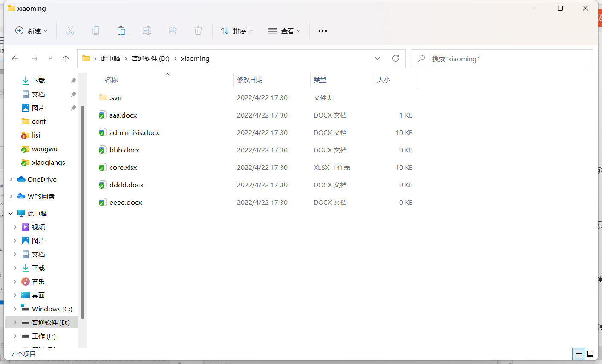Click the Copy icon in toolbar
The width and height of the screenshot is (602, 364).
(96, 31)
